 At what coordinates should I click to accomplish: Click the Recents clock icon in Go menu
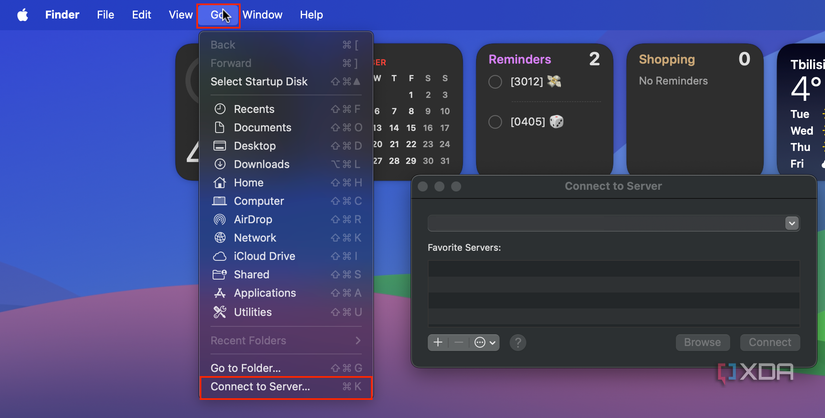click(x=219, y=109)
